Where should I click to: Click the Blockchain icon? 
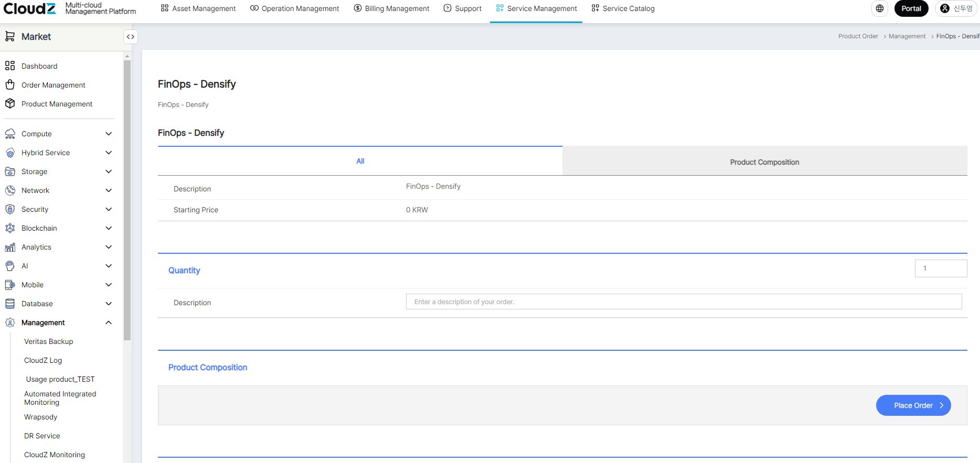tap(10, 228)
